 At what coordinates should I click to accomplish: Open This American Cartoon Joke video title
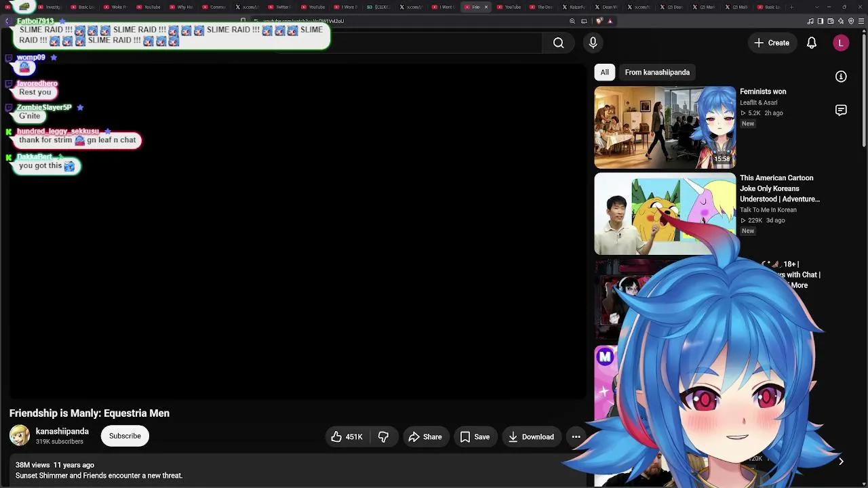[780, 188]
